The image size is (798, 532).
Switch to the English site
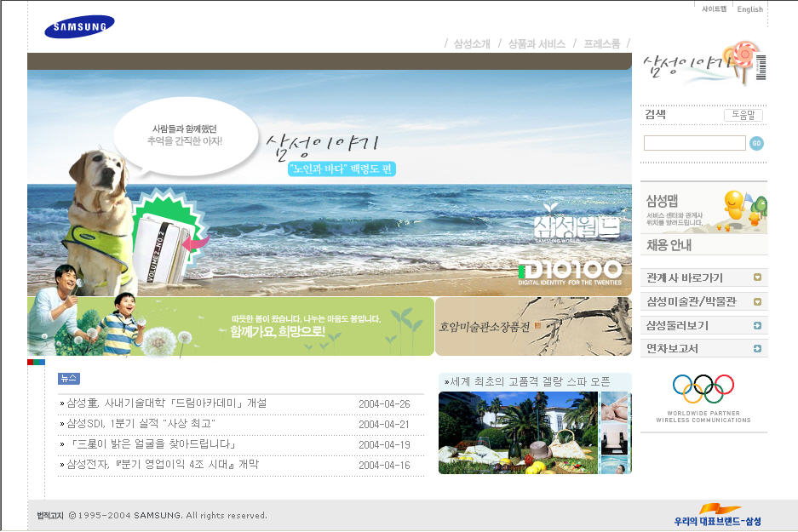tap(750, 9)
